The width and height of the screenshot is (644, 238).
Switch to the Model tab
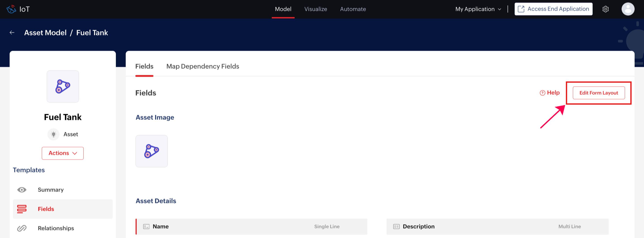pos(283,9)
